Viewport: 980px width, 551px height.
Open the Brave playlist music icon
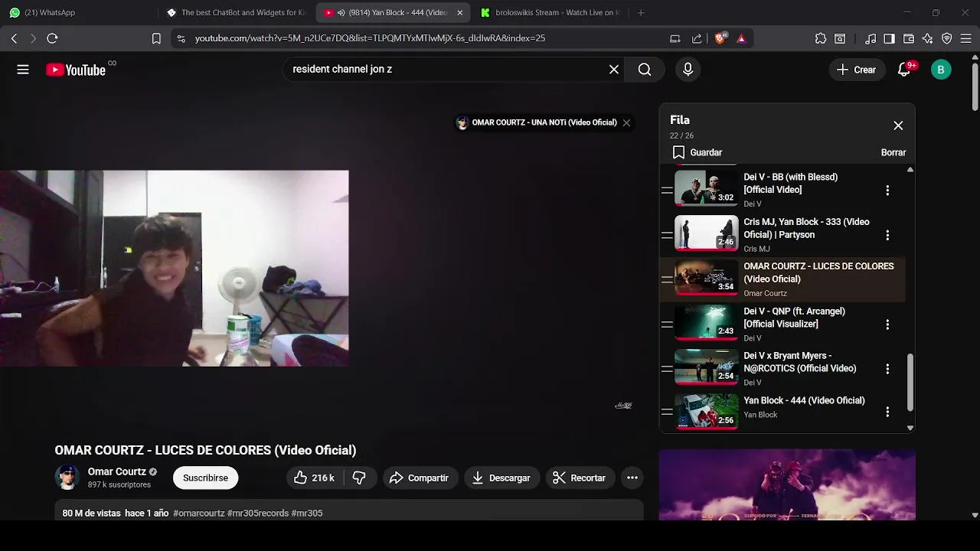point(871,38)
